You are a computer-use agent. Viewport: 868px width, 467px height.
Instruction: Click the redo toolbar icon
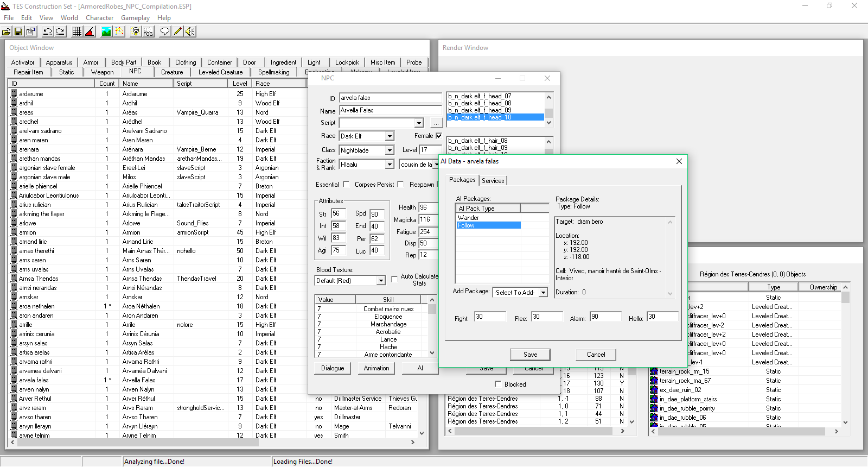click(60, 31)
